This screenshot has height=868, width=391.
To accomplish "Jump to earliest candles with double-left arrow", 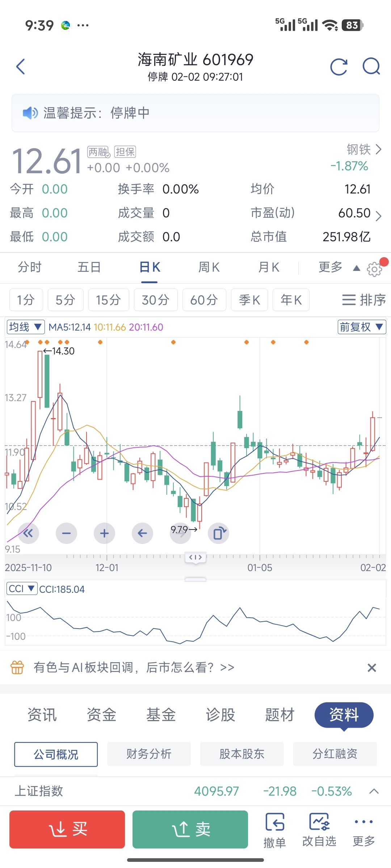I will (28, 533).
